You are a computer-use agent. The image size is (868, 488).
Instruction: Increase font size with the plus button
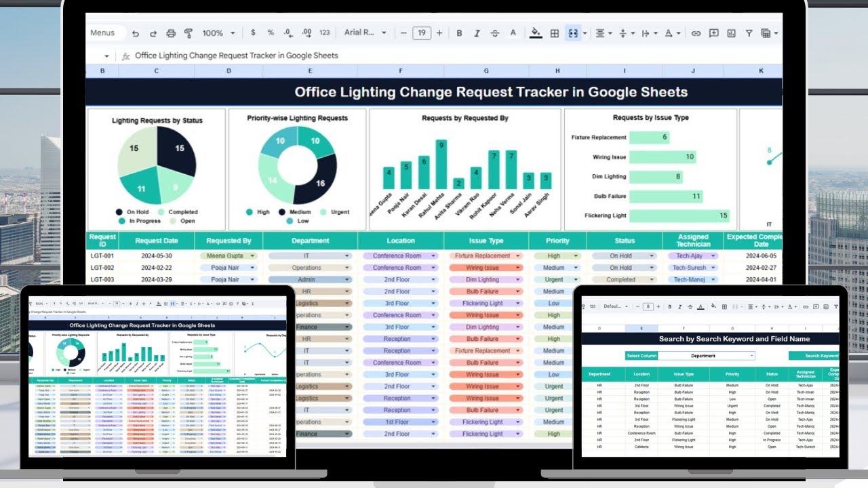click(x=439, y=33)
